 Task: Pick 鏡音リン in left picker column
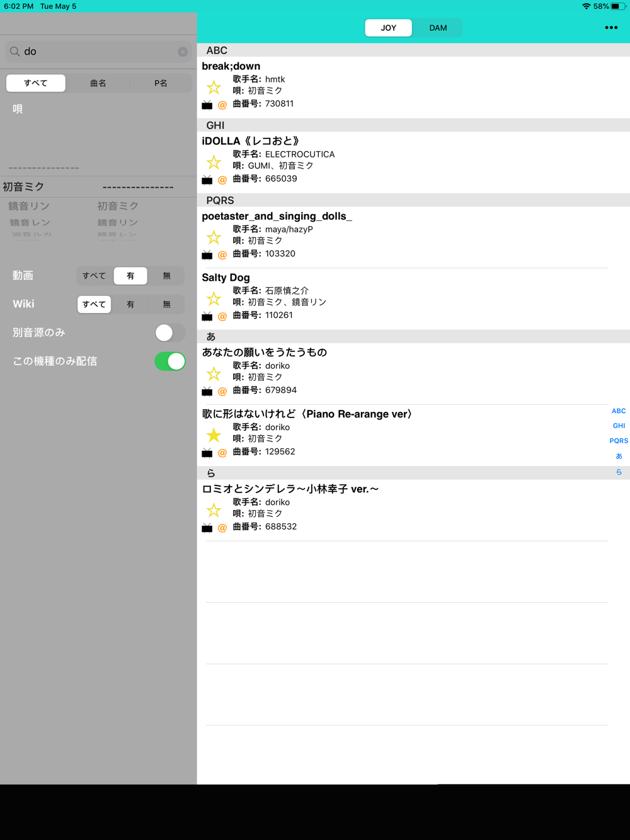(x=29, y=206)
